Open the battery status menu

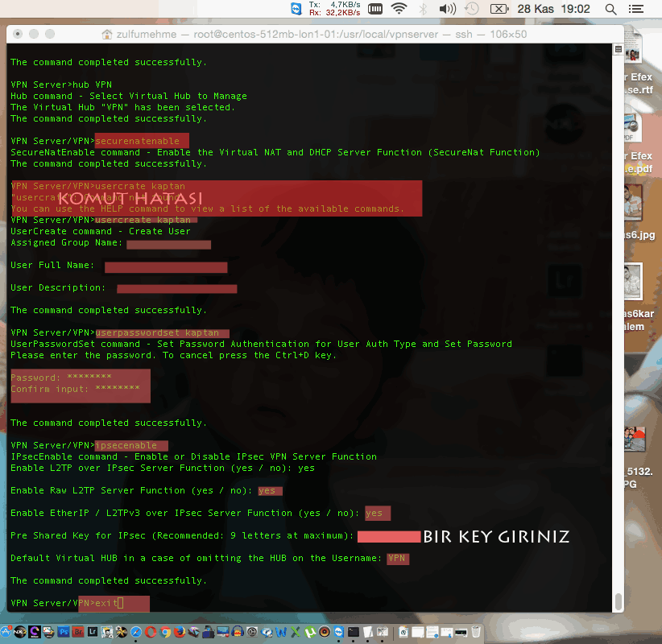499,9
